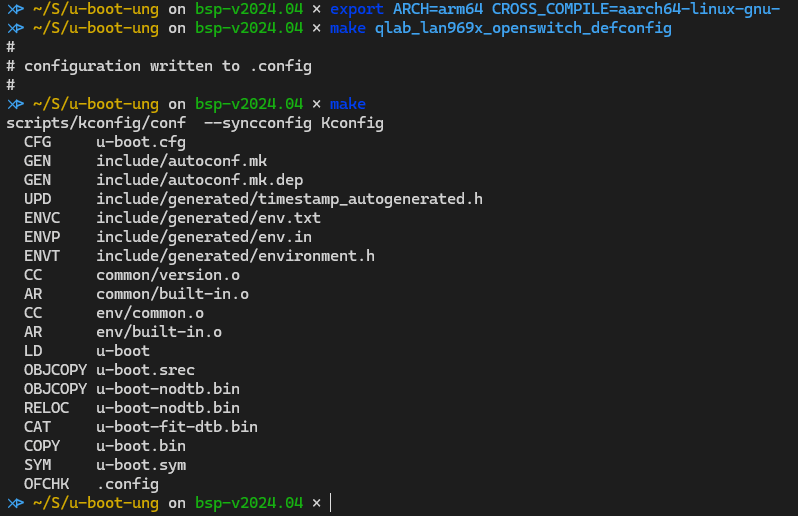The width and height of the screenshot is (798, 516).
Task: Click the include/generated/environment.h path
Action: pos(235,256)
